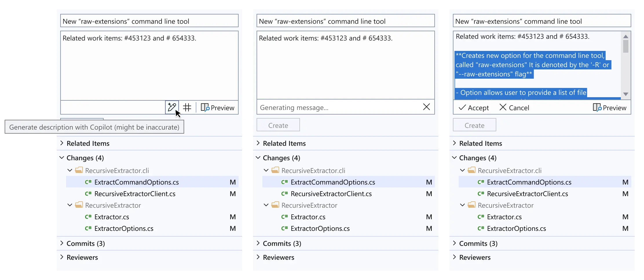Screen dimensions: 644x280
Task: Click the Create button in the middle panel
Action: click(x=278, y=125)
